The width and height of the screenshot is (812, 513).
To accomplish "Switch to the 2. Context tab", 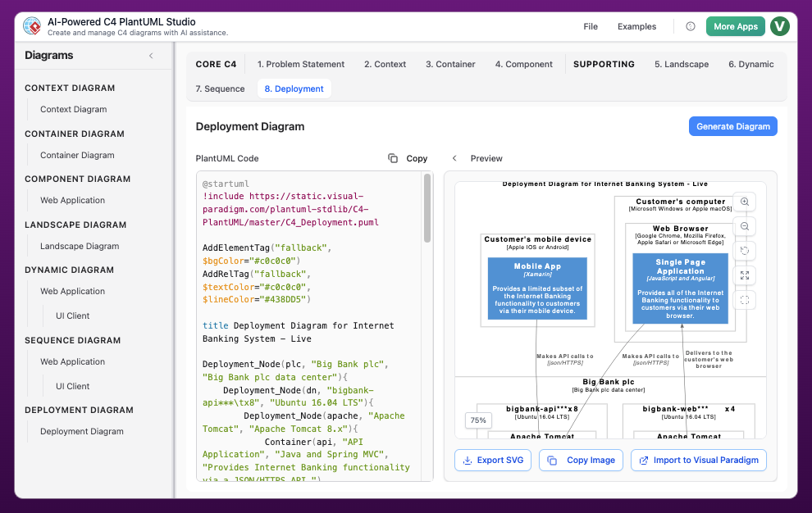I will (385, 63).
